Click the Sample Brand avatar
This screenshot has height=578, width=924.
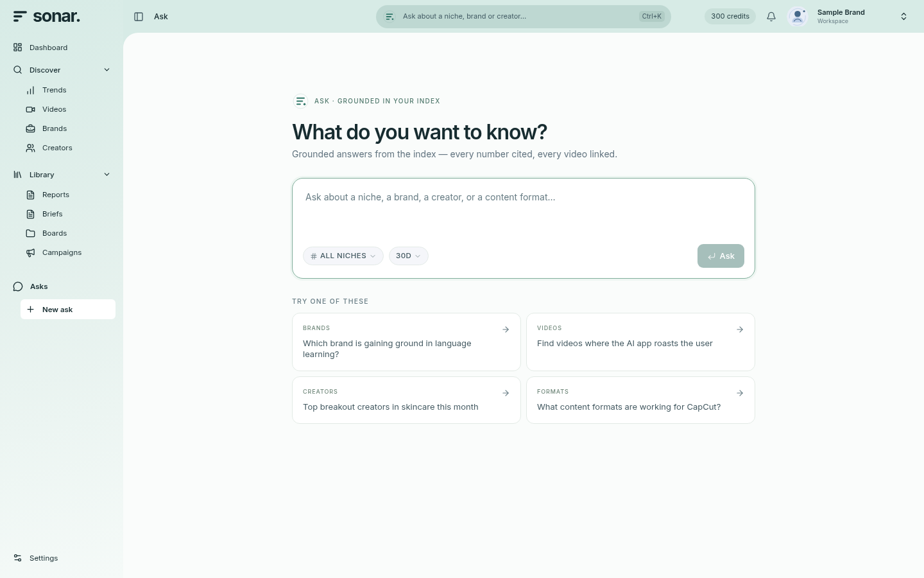point(798,17)
